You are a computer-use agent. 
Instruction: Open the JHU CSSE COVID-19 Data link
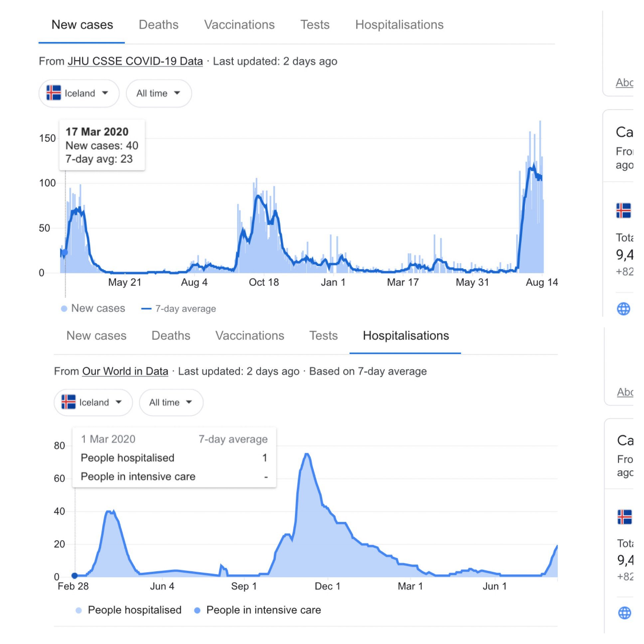pos(135,61)
